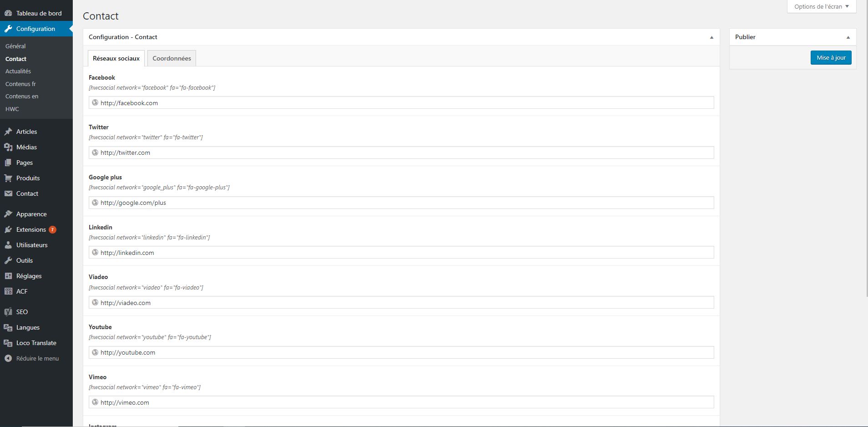Expand the Options de l'écran dropdown
The width and height of the screenshot is (868, 427).
click(x=822, y=6)
